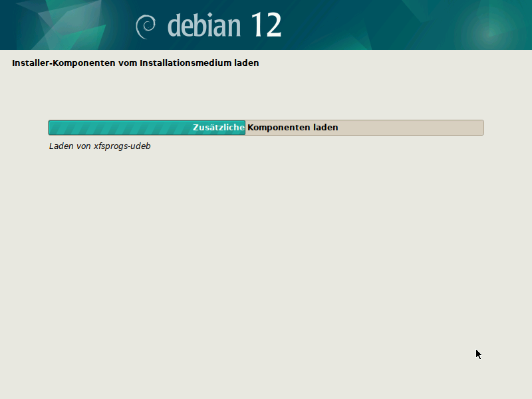Click the 'Laden von xfsprogs-udeb' status text
The width and height of the screenshot is (532, 399).
point(100,146)
